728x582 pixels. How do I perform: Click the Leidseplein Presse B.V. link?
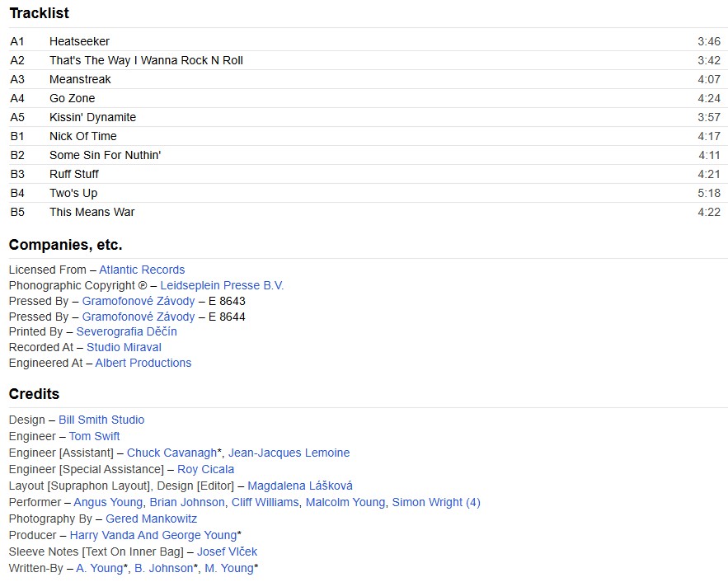click(x=222, y=285)
